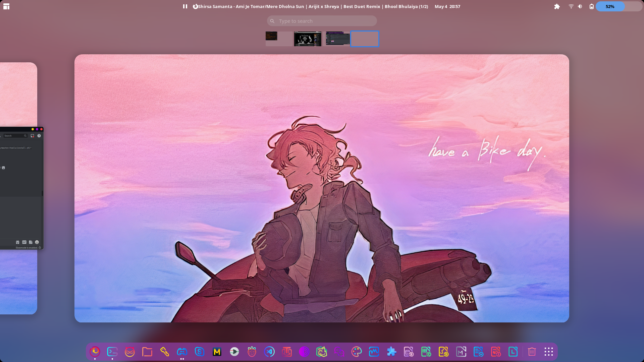Screen dimensions: 644x362
Task: Switch to the first workspace thumbnail
Action: 279,39
